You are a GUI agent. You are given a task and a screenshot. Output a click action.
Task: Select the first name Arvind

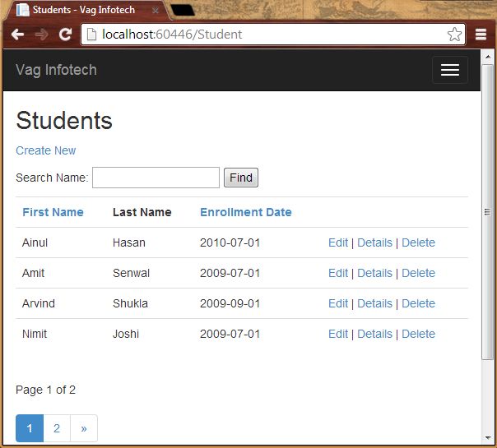tap(39, 303)
